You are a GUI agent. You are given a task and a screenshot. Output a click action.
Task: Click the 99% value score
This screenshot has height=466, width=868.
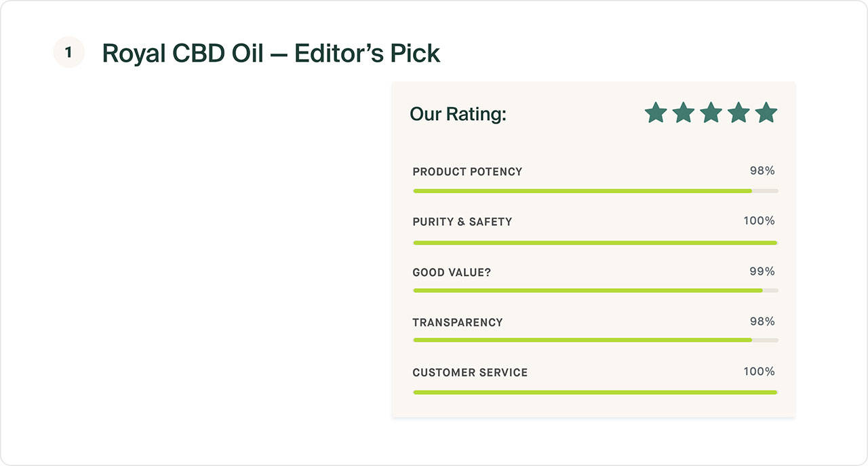pyautogui.click(x=762, y=271)
